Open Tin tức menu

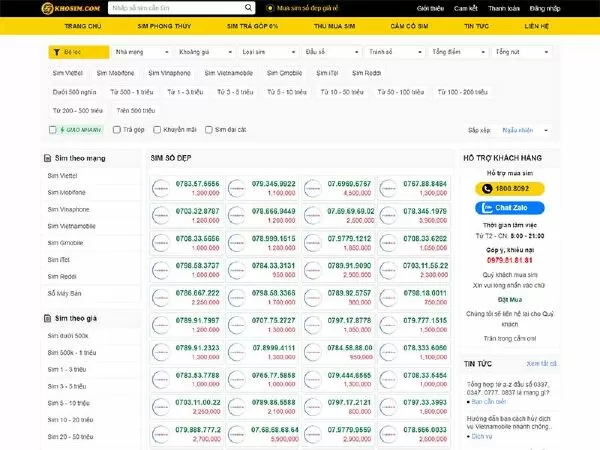pos(476,26)
